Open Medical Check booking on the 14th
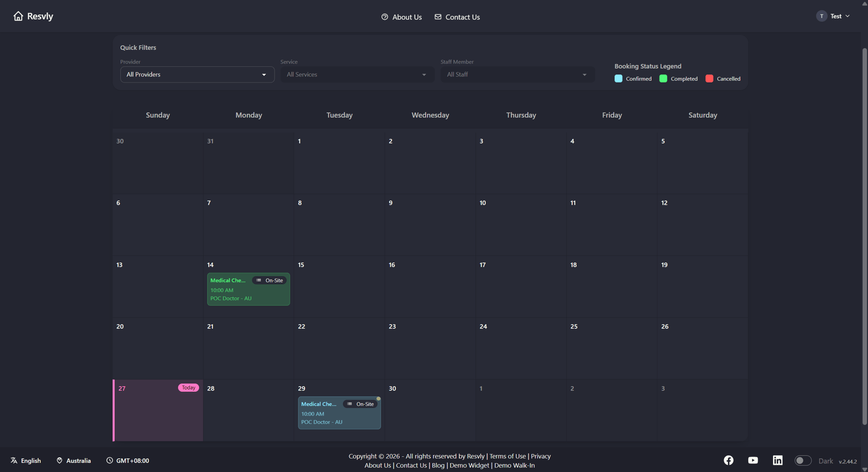Screen dimensions: 868x472 coord(248,289)
